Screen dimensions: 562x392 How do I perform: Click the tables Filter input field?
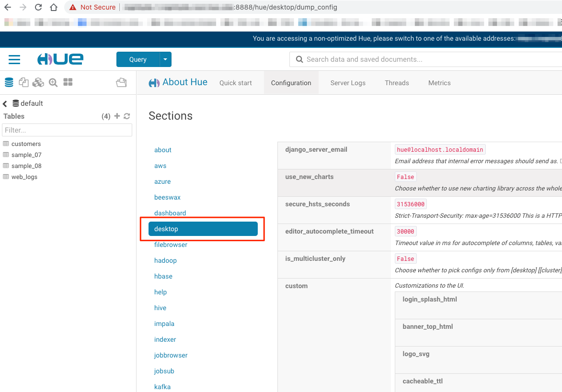pos(67,130)
